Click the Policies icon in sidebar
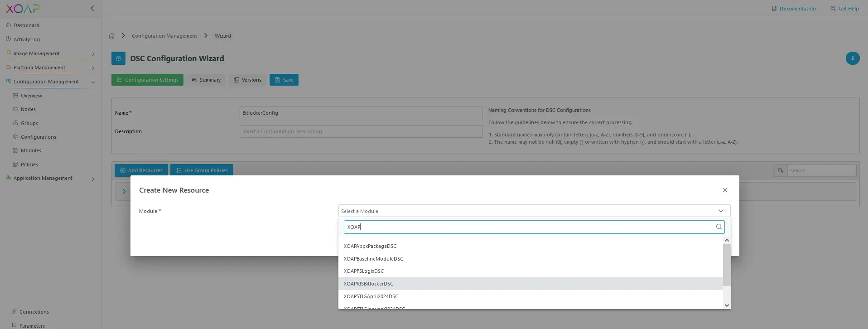The height and width of the screenshot is (329, 868). click(x=15, y=164)
